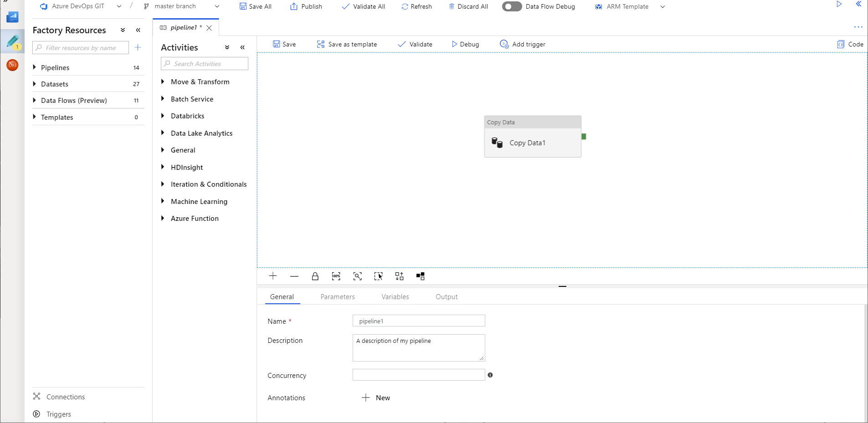Click Validate All in top bar

coord(364,6)
